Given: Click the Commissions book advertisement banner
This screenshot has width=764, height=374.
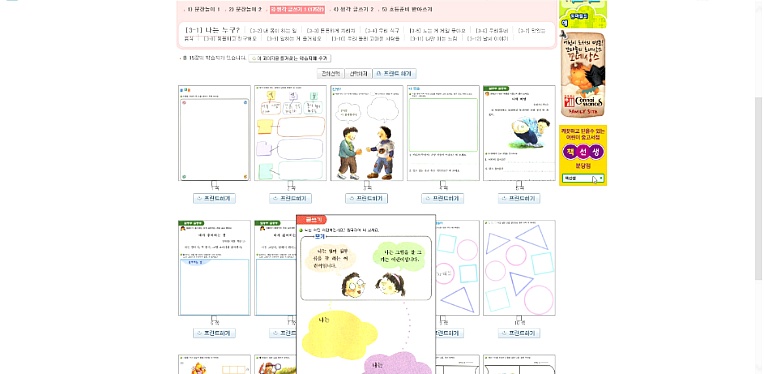Looking at the screenshot, I should 583,75.
